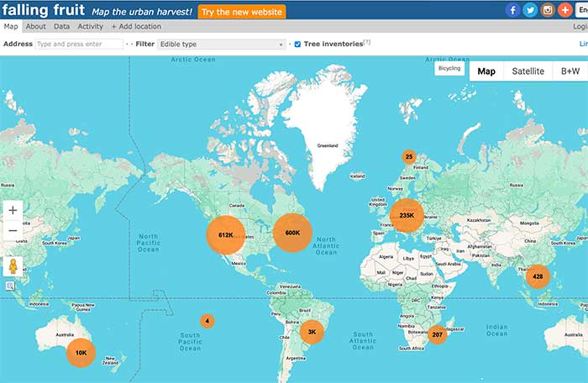Toggle the Bicycling layer button
This screenshot has height=383, width=588.
pyautogui.click(x=449, y=68)
